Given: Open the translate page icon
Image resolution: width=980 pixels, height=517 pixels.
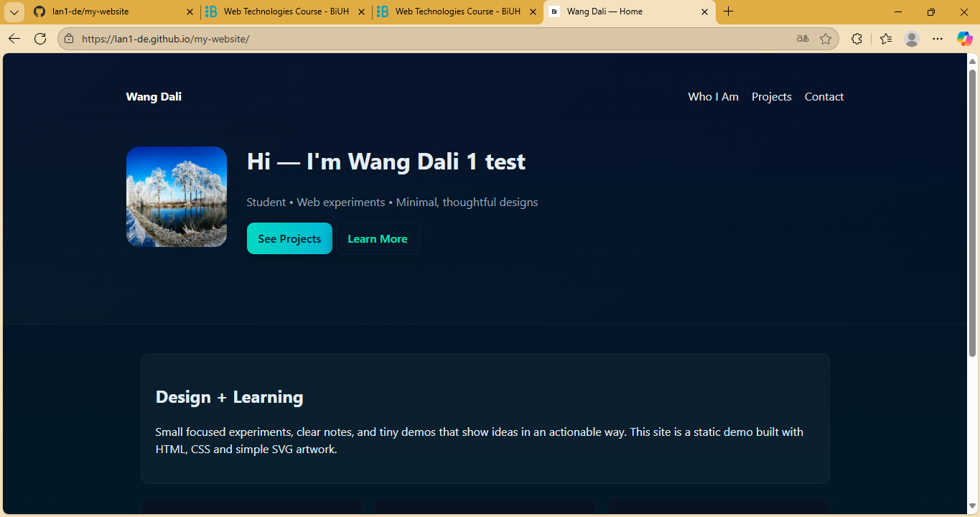Looking at the screenshot, I should (803, 39).
